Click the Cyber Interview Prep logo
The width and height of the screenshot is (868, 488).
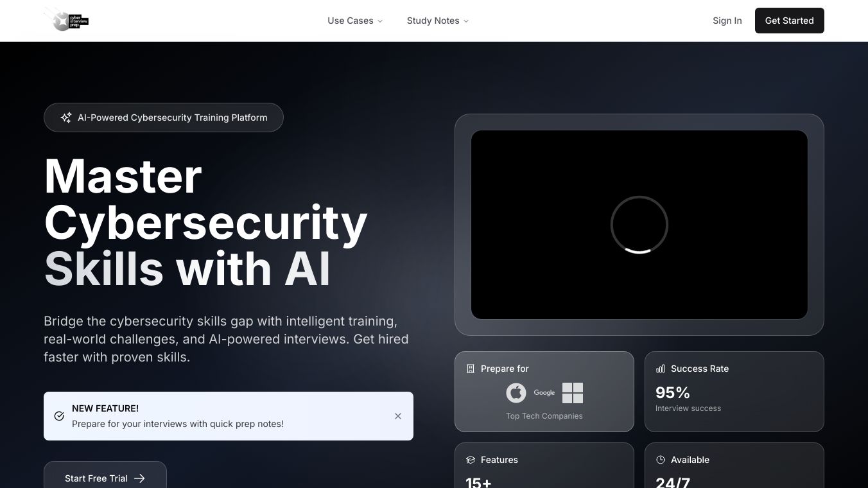(x=66, y=20)
